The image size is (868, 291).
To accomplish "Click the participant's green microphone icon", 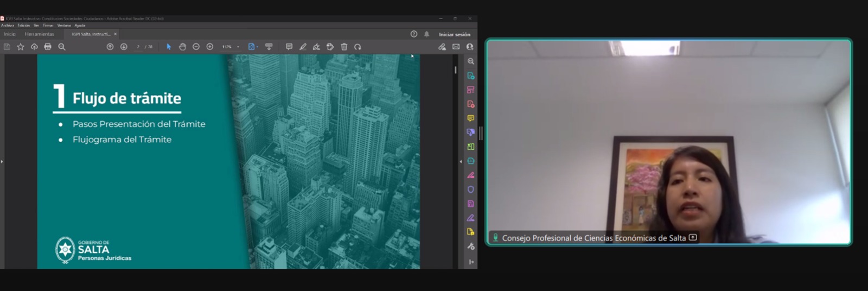I will [495, 237].
